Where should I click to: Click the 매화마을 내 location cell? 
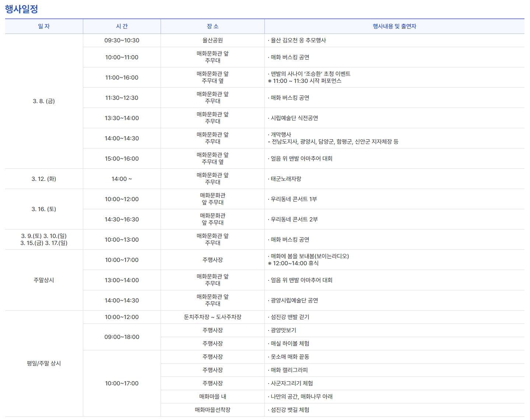(213, 396)
